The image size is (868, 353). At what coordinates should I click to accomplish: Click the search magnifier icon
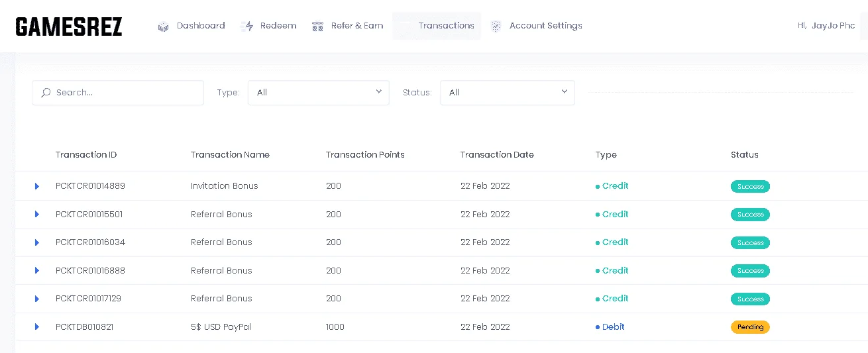[46, 93]
